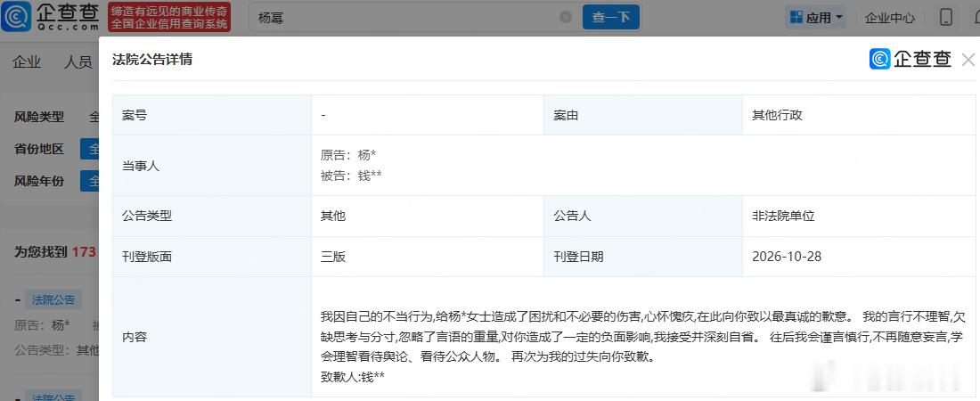Select the 案由 value 其他行政
The height and width of the screenshot is (401, 980).
[x=777, y=115]
